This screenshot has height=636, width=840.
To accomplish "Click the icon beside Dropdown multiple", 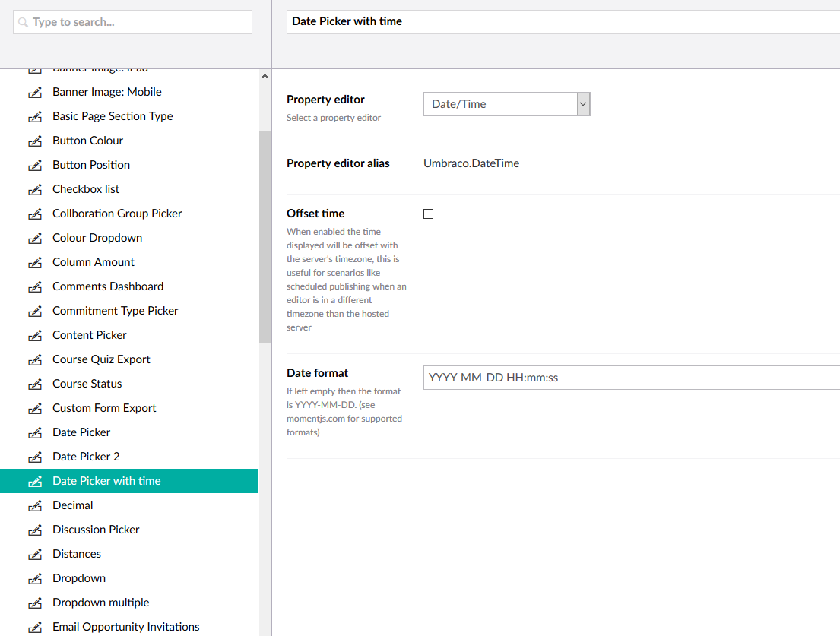I will tap(35, 603).
